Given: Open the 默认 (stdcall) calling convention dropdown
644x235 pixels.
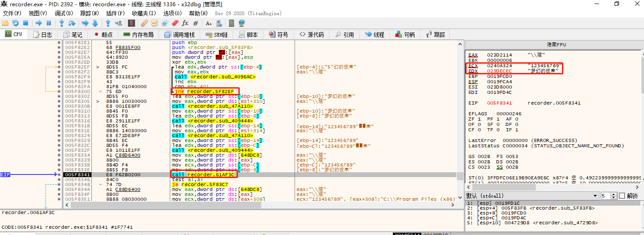Looking at the screenshot, I should click(532, 196).
